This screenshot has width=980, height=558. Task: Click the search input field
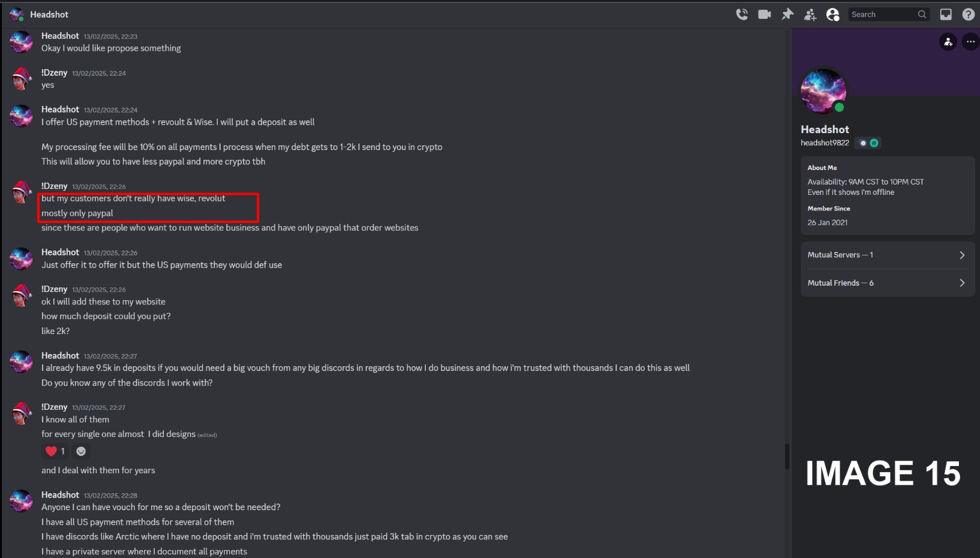click(889, 15)
